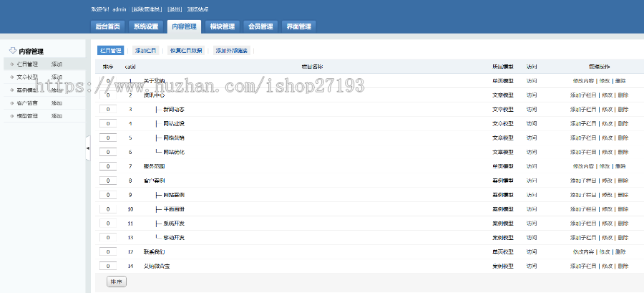Click 删除 in the 网络营销 row
The width and height of the screenshot is (644, 293).
point(623,138)
